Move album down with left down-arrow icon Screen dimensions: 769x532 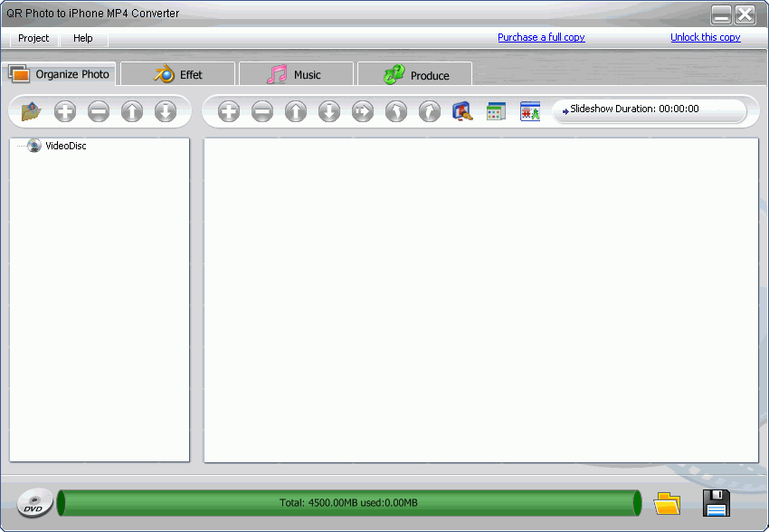tap(166, 111)
